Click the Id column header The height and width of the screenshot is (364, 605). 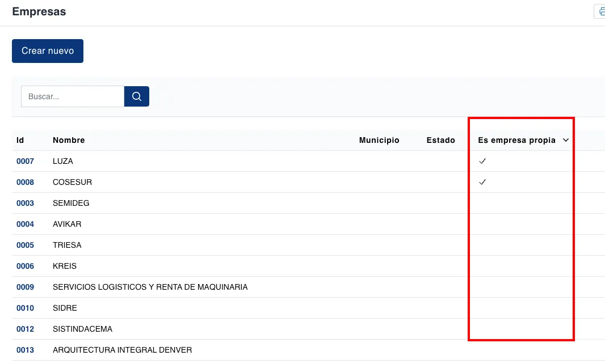tap(20, 140)
